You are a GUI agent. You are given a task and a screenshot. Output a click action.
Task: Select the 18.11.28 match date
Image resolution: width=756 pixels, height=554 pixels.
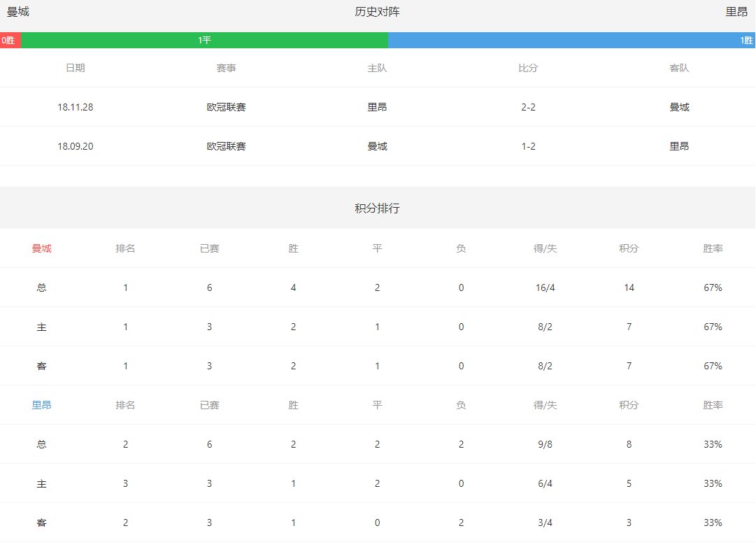pyautogui.click(x=76, y=107)
